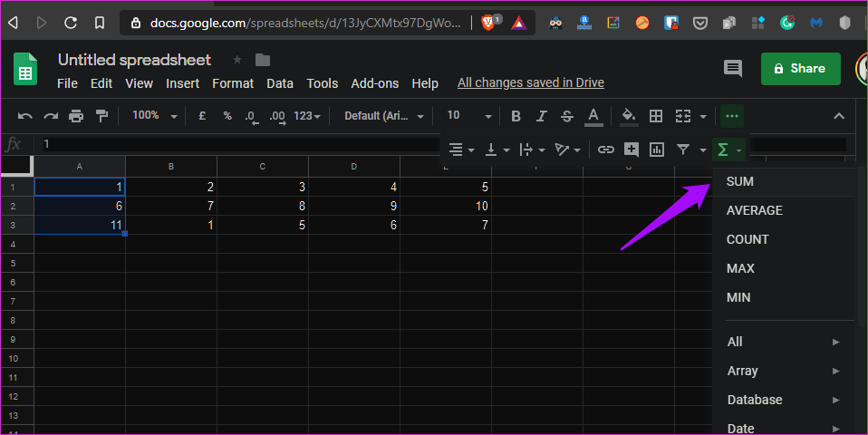This screenshot has height=435, width=868.
Task: Open the Borders icon menu
Action: 656,116
